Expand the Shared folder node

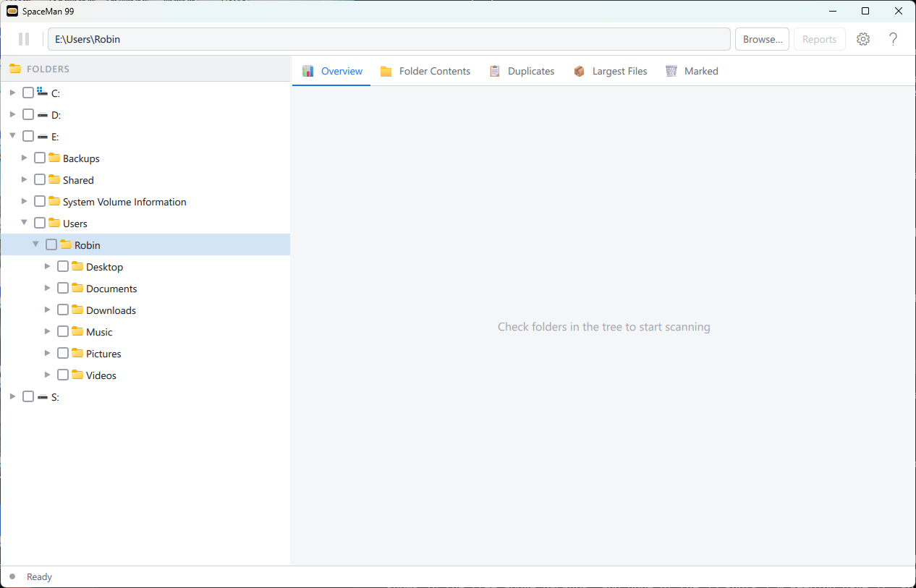click(x=24, y=179)
